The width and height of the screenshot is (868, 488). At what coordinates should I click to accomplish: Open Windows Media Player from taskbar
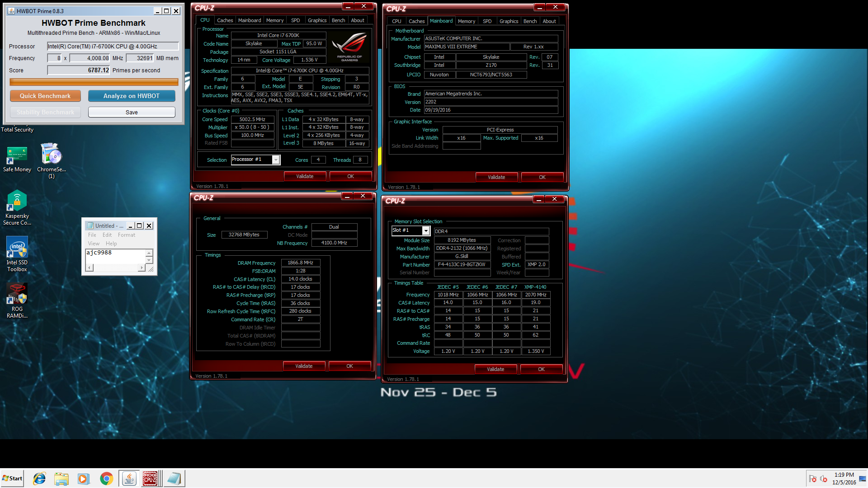83,479
